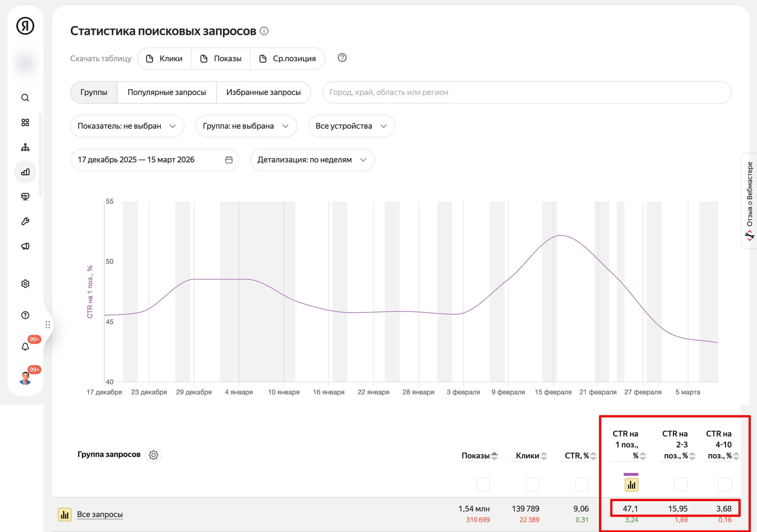Click the info icon beside page title
757x532 pixels.
[x=264, y=31]
